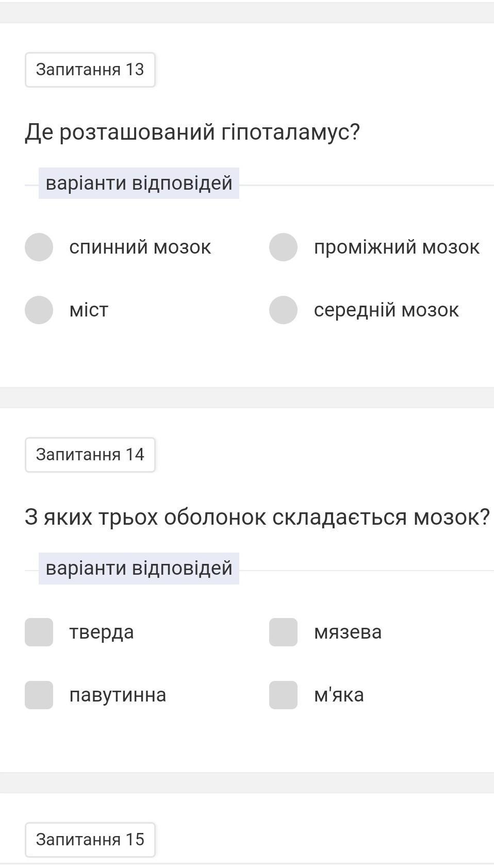
Task: Click the 'Запитання 13' label box
Action: [90, 70]
